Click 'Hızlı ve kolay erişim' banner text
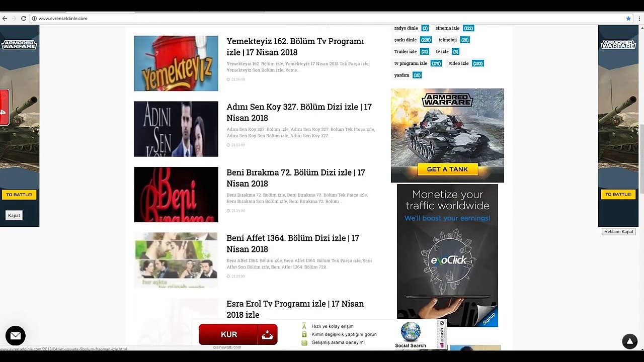The image size is (644, 362). (x=333, y=326)
